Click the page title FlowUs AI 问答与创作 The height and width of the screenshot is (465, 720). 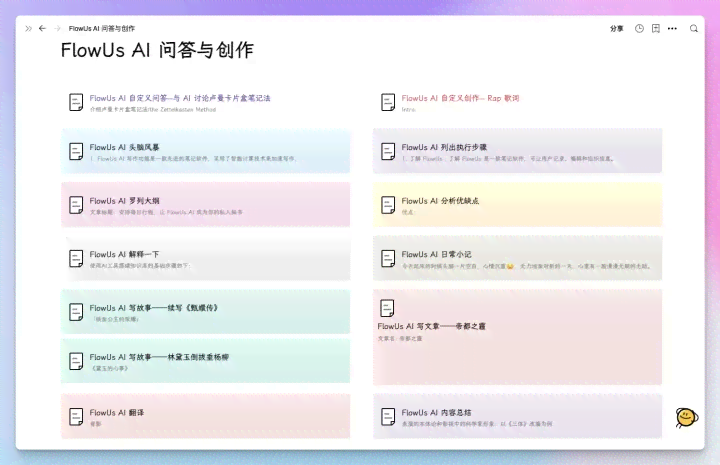(x=157, y=50)
